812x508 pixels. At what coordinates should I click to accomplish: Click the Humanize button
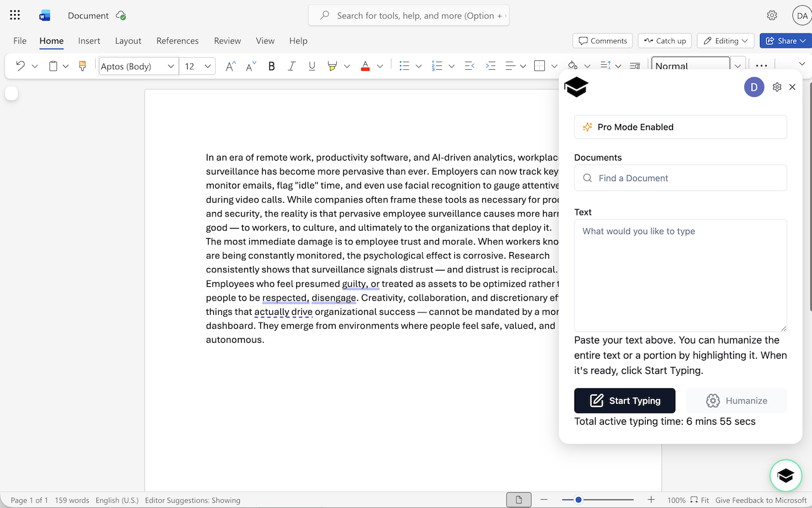737,401
